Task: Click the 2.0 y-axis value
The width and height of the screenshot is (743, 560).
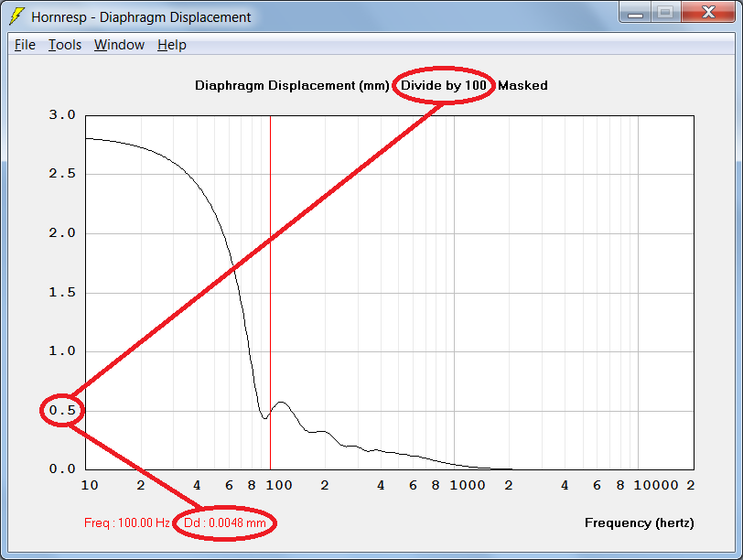Action: [62, 232]
